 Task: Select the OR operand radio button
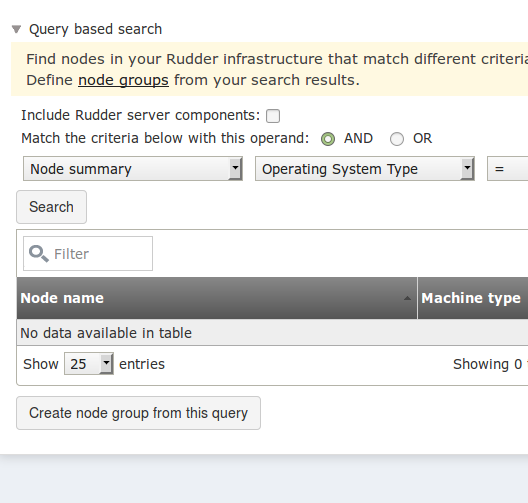(x=397, y=139)
